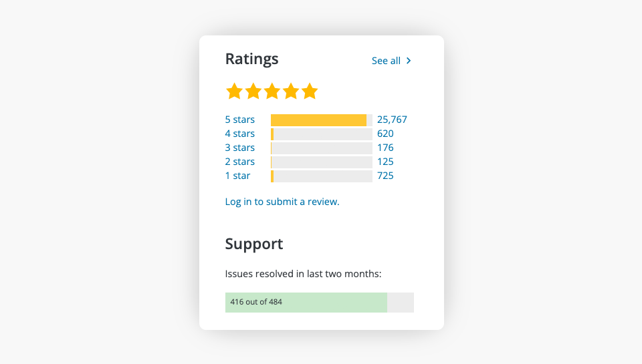Click the 725 review count

pyautogui.click(x=385, y=176)
